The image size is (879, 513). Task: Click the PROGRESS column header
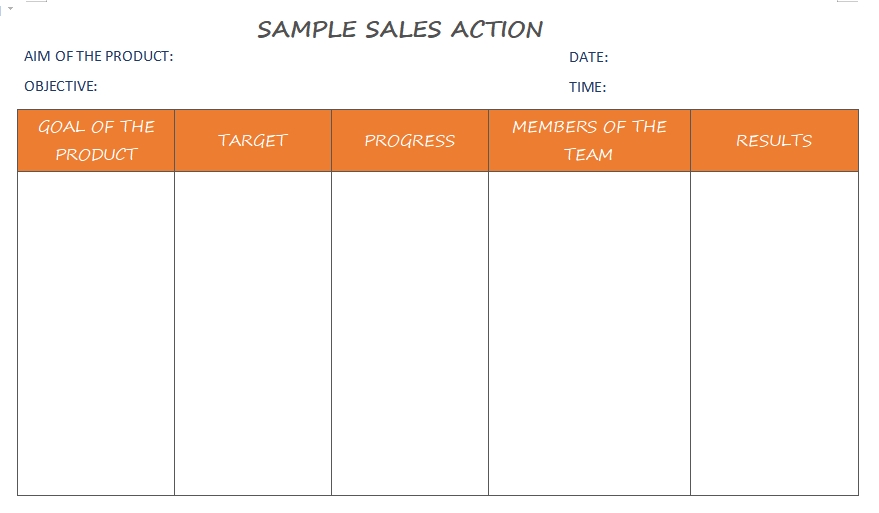click(x=410, y=141)
